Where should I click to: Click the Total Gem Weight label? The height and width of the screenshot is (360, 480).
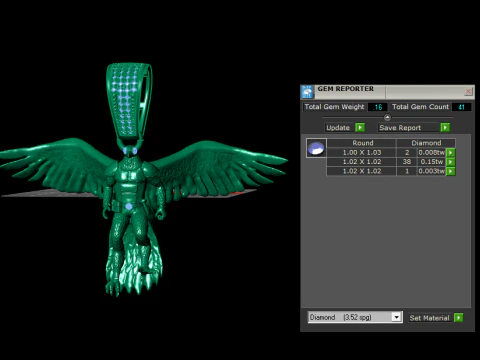click(x=334, y=107)
